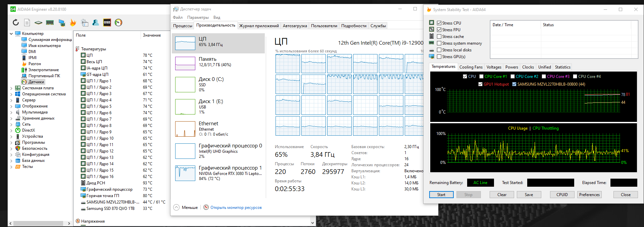Collapse details with Меньше chevron button
This screenshot has height=227, width=644.
[177, 208]
